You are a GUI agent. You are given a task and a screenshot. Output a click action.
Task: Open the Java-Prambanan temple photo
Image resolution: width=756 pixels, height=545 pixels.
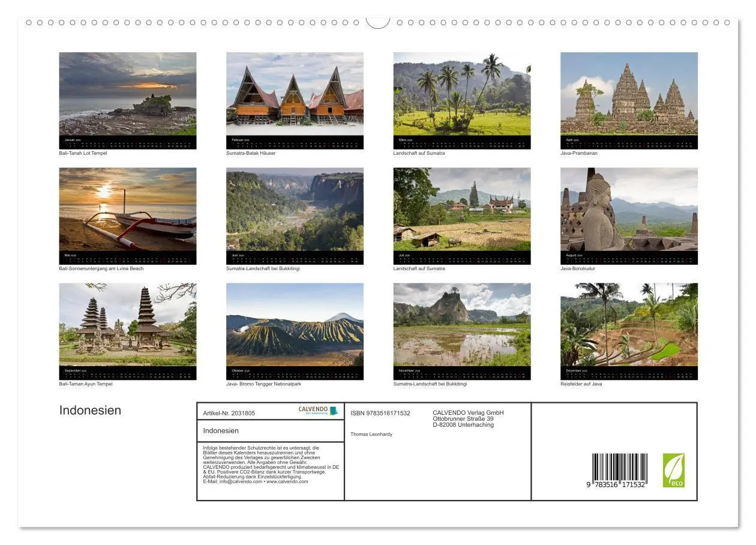629,94
